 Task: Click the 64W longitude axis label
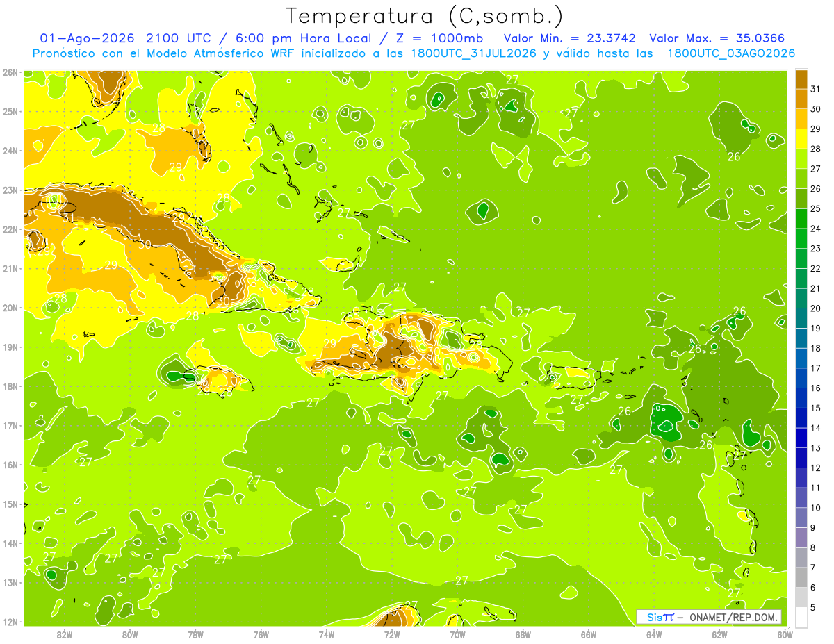654,634
